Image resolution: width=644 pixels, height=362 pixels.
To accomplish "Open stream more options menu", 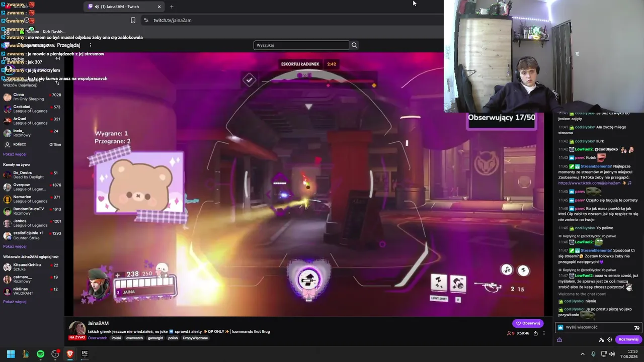I will click(x=543, y=333).
